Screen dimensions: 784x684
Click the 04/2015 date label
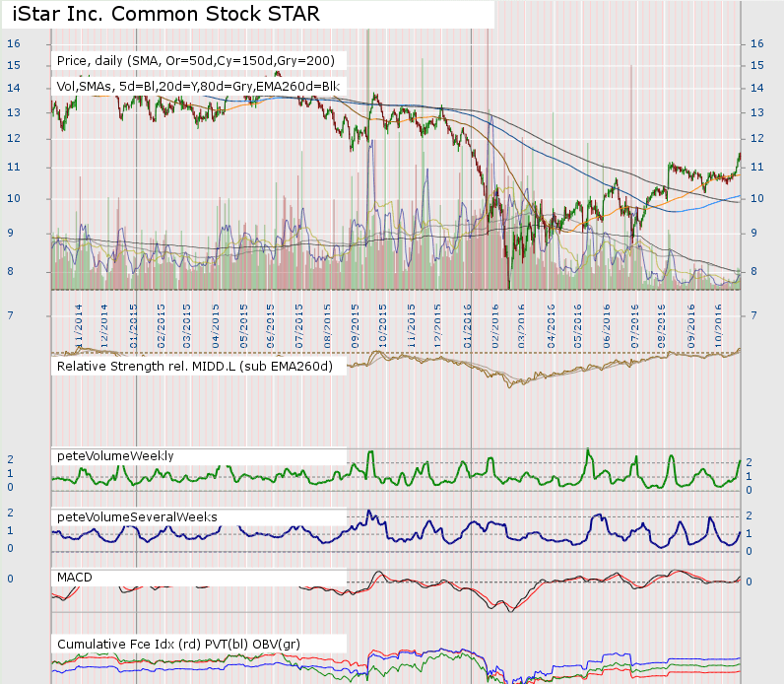(x=216, y=326)
